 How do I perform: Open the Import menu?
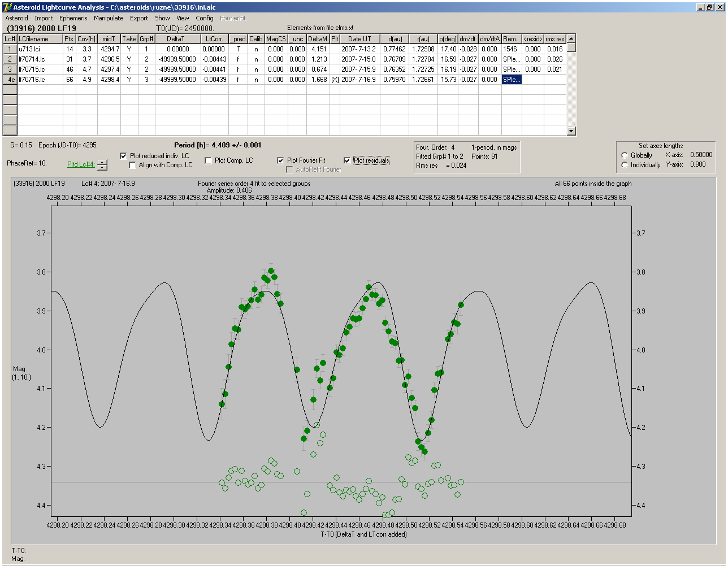(44, 18)
